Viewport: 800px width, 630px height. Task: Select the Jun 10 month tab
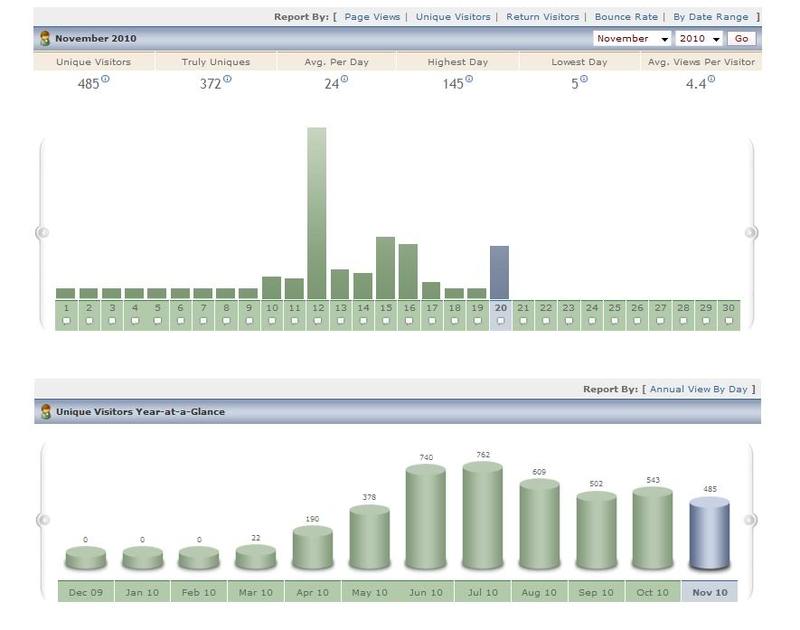(x=426, y=592)
